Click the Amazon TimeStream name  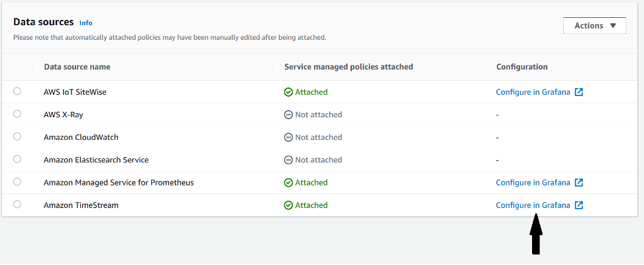[x=81, y=205]
